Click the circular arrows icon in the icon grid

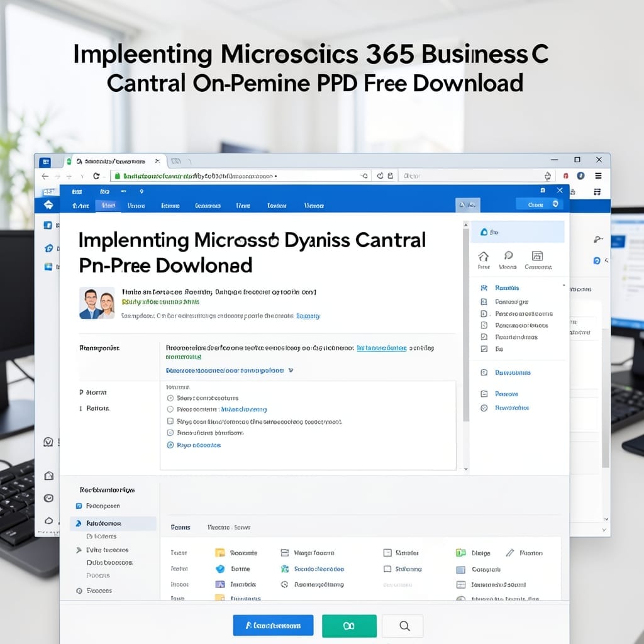tap(284, 584)
